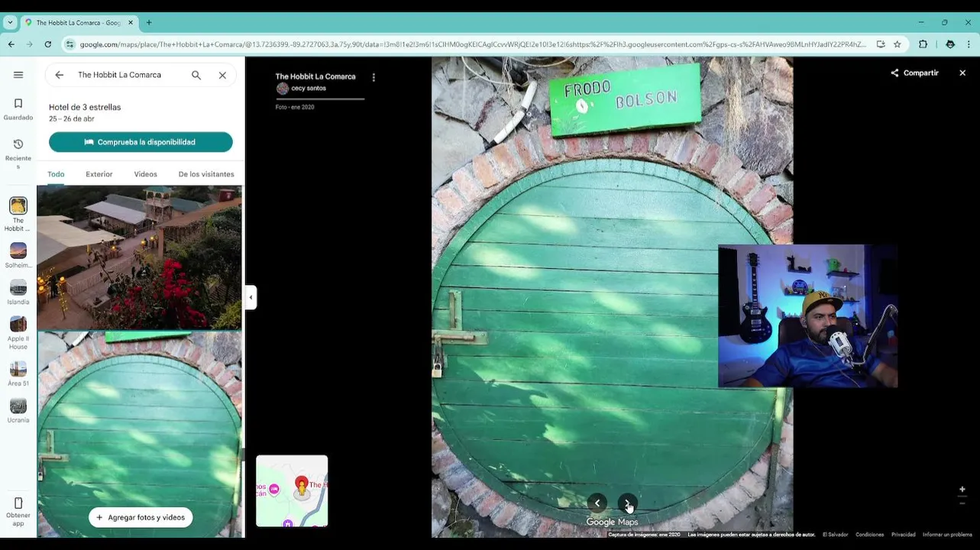This screenshot has width=980, height=550.
Task: Click Hotel de 3 estrellas text
Action: [x=85, y=107]
